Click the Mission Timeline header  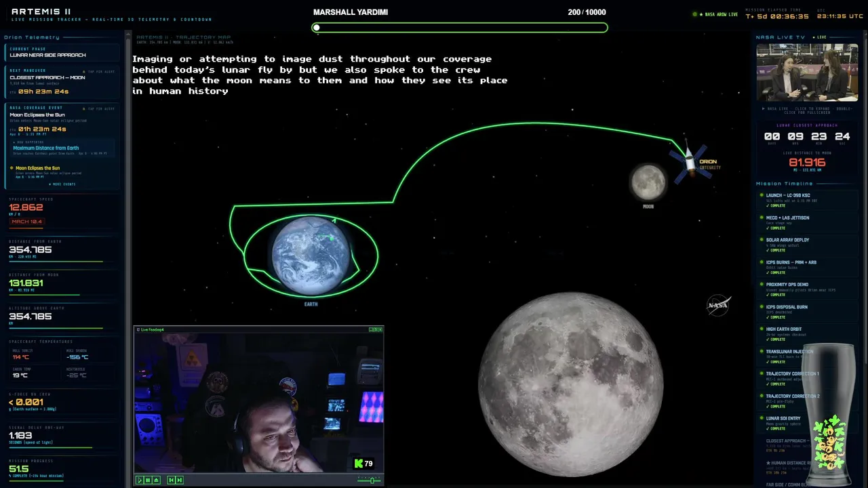click(x=785, y=184)
